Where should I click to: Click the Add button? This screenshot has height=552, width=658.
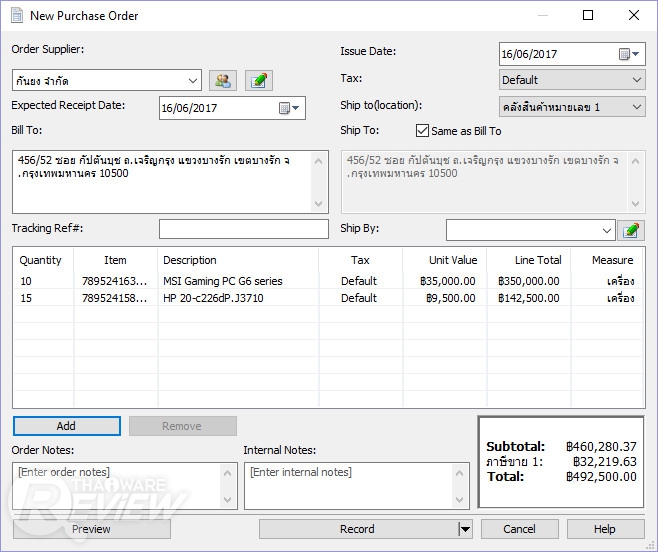click(67, 426)
